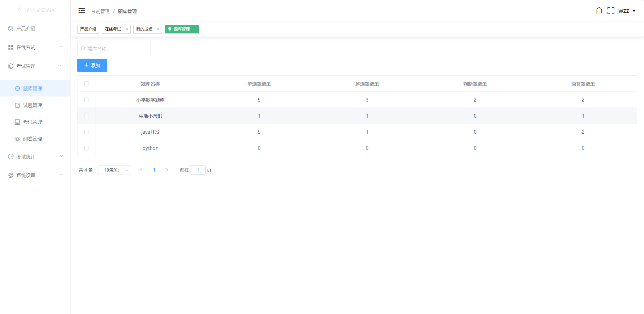Viewport: 644px width, 314px height.
Task: Check the 生活小常识 row checkbox
Action: click(87, 116)
